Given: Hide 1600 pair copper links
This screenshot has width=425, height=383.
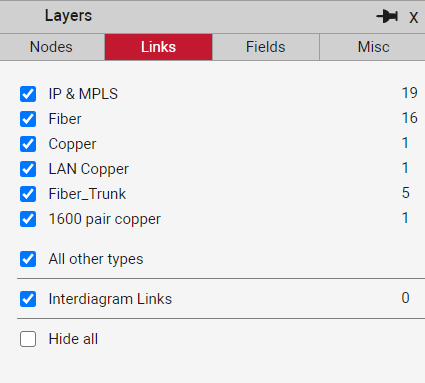Looking at the screenshot, I should (28, 219).
